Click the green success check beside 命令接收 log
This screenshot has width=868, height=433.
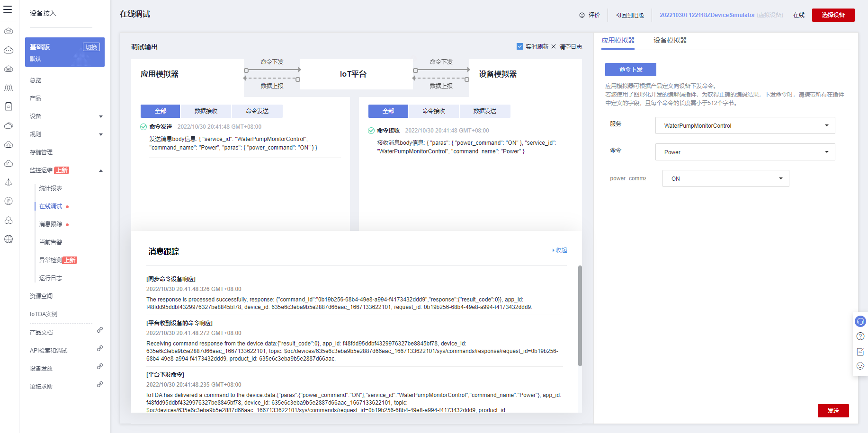tap(371, 131)
